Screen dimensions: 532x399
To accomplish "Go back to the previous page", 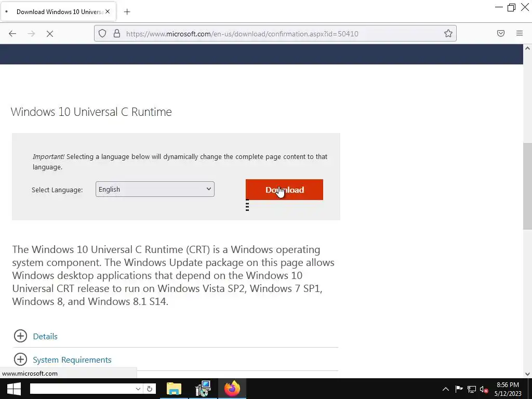I will click(x=12, y=34).
